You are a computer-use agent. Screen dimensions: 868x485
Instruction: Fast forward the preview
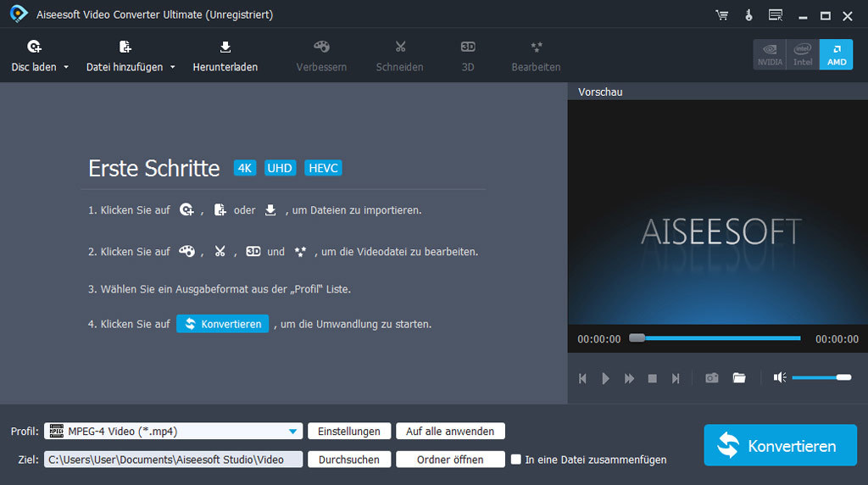tap(630, 378)
